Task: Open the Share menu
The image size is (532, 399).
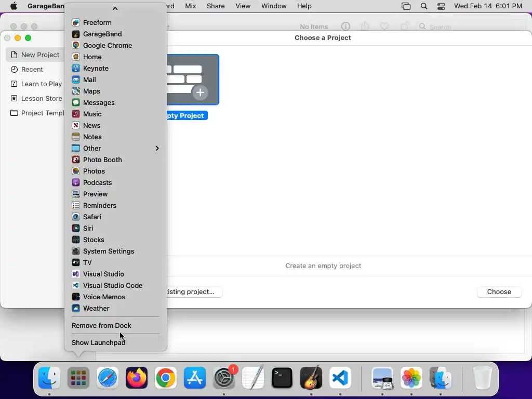Action: point(216,6)
